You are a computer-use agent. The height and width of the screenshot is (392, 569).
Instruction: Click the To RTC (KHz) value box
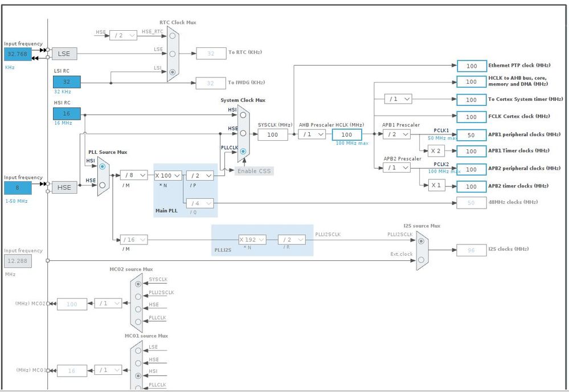point(211,54)
